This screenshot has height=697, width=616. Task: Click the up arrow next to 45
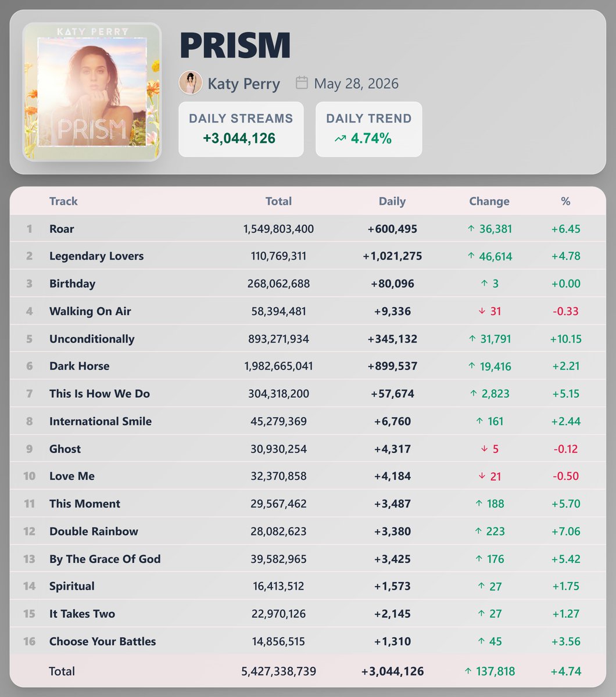tap(481, 641)
